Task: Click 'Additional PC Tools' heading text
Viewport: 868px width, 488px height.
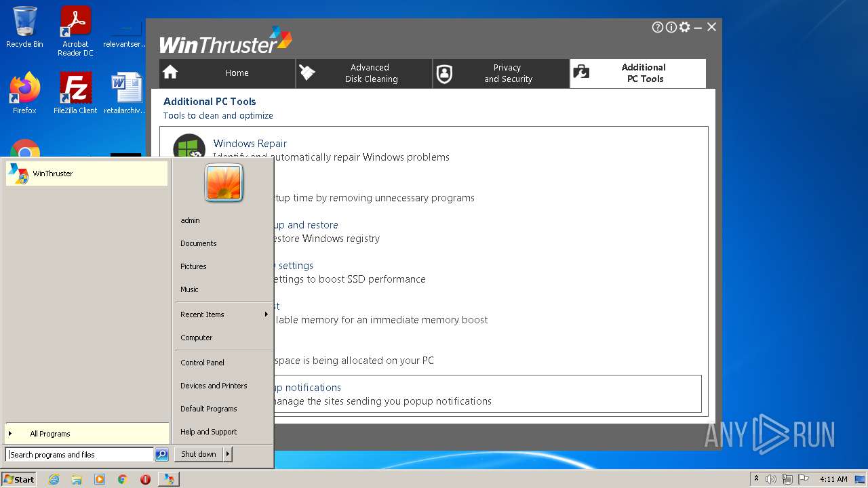Action: tap(210, 102)
